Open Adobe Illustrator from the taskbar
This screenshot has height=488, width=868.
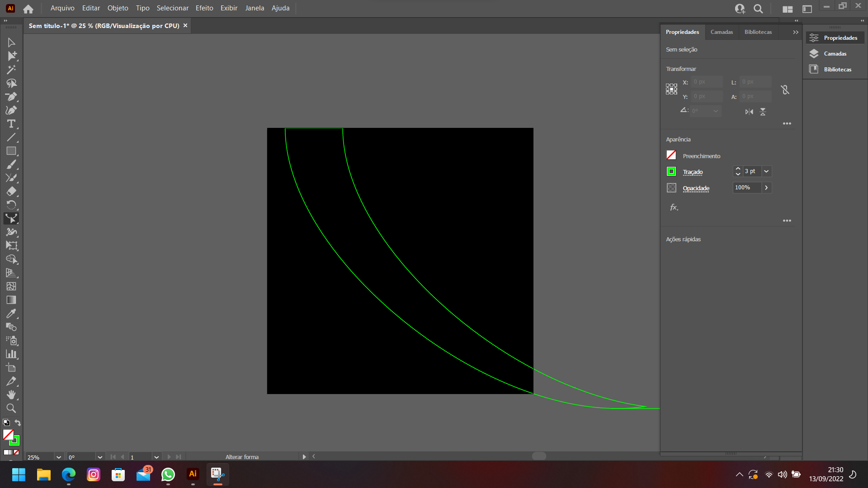(x=193, y=474)
